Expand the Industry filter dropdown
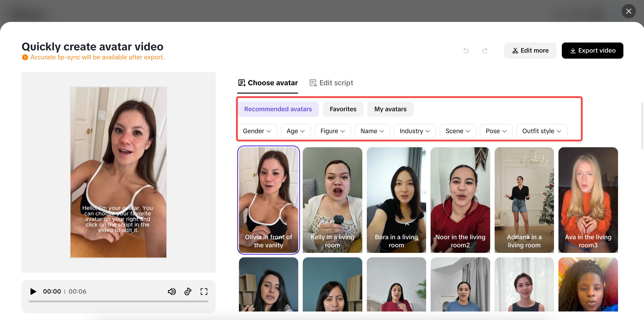The height and width of the screenshot is (320, 644). (414, 131)
